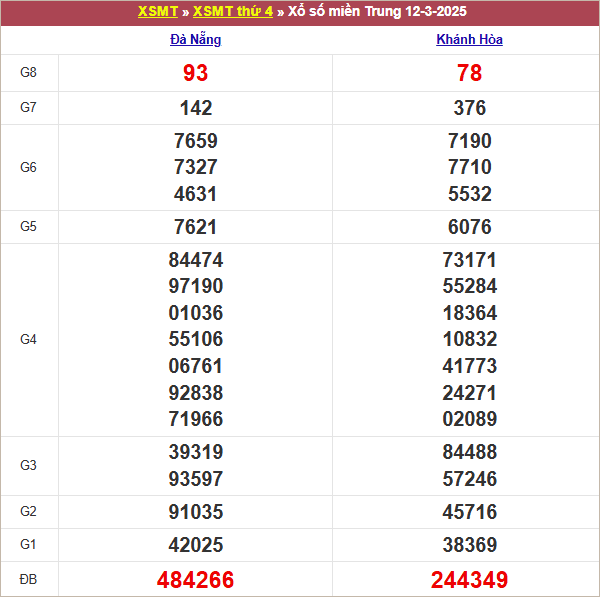Click the G4 number 55284
This screenshot has width=600, height=597.
[x=470, y=286]
